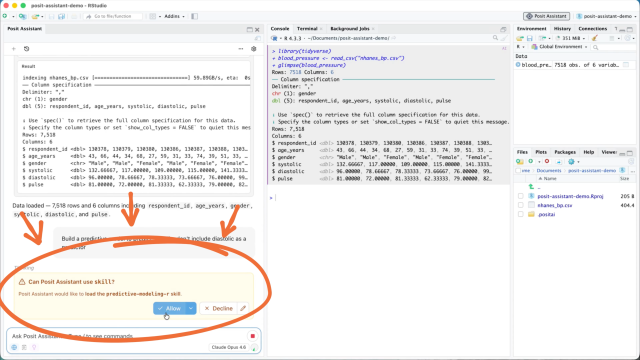The image size is (640, 360).
Task: Click the Posit Assistant toolbar button
Action: (x=547, y=16)
